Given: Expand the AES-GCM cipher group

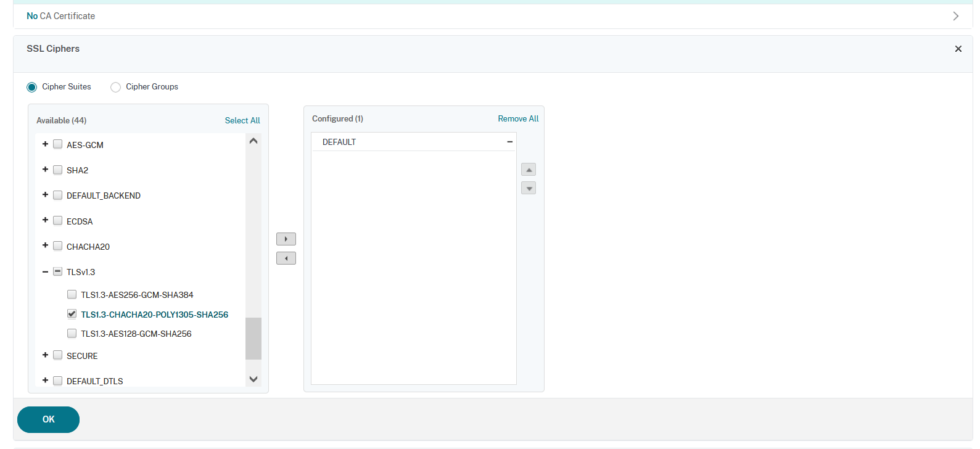Looking at the screenshot, I should tap(45, 144).
